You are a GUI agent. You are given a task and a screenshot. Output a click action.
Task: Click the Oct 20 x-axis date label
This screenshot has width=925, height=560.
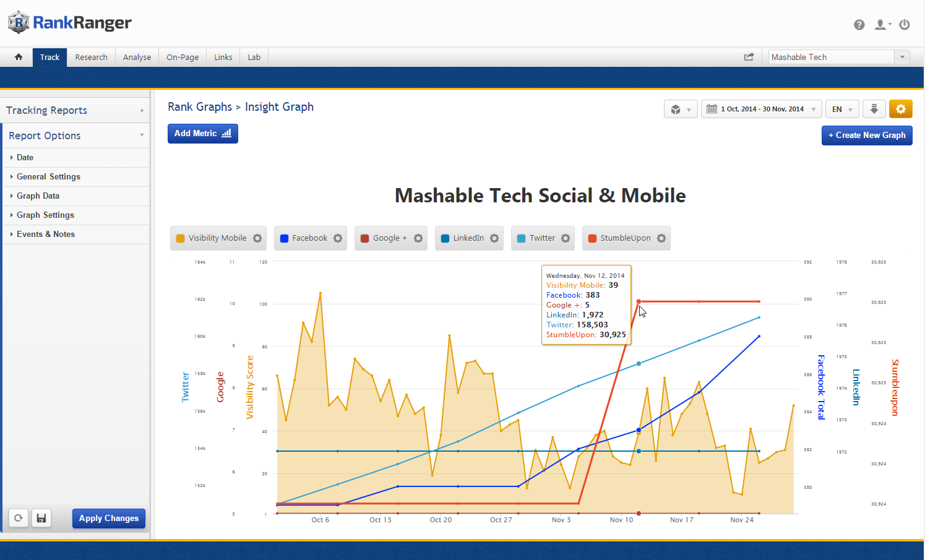click(x=441, y=520)
